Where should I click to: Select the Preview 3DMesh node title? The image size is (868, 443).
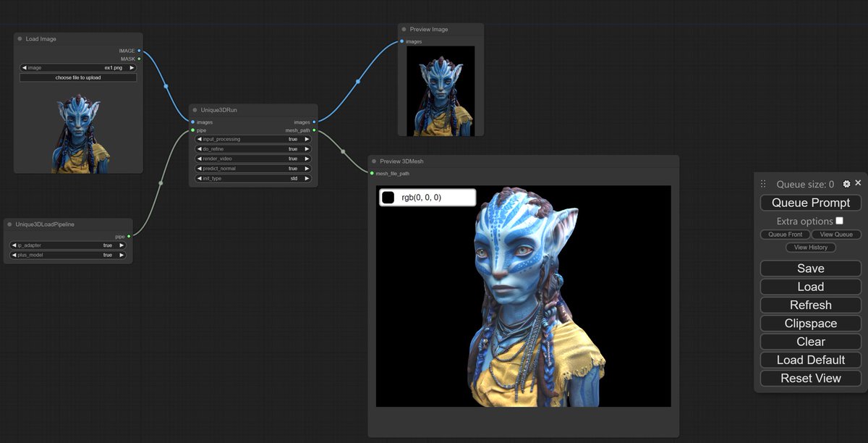tap(401, 161)
